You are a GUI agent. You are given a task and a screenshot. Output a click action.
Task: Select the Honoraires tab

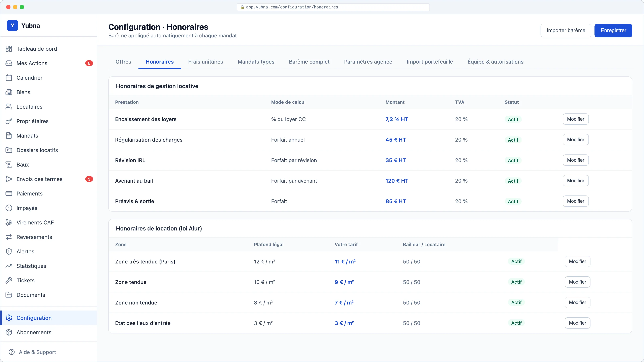[x=160, y=62]
